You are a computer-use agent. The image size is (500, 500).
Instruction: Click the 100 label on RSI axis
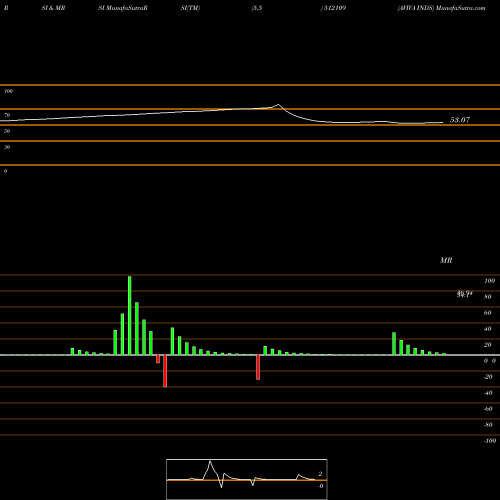click(x=8, y=91)
